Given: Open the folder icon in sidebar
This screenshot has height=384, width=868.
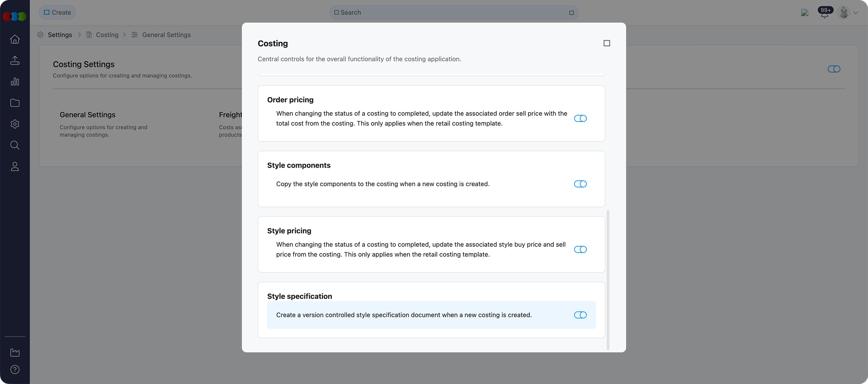Looking at the screenshot, I should pos(15,103).
